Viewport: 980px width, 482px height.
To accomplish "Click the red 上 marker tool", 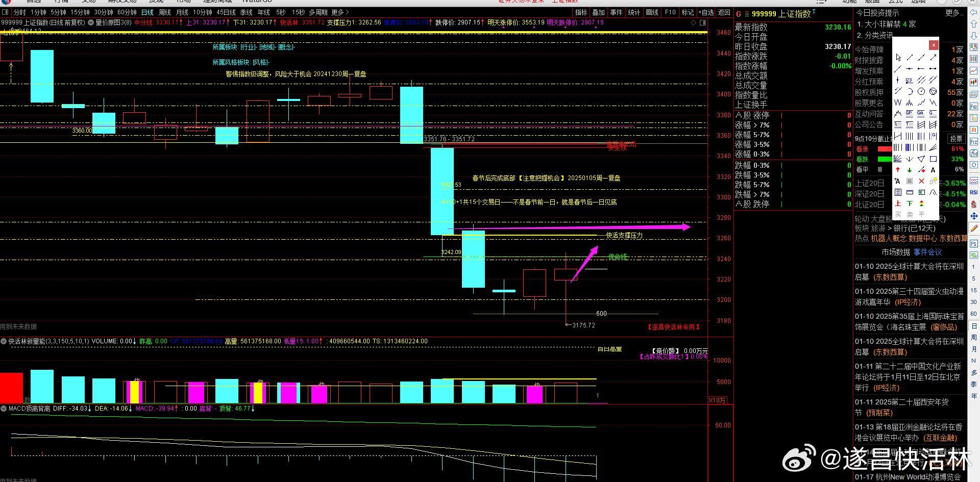I will coord(898,203).
